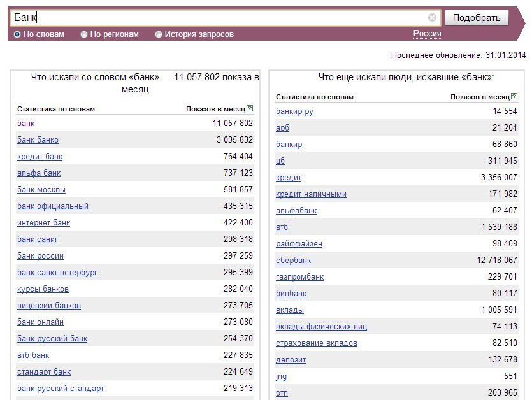Select the left Статистика по словам header
The height and width of the screenshot is (400, 532).
56,110
